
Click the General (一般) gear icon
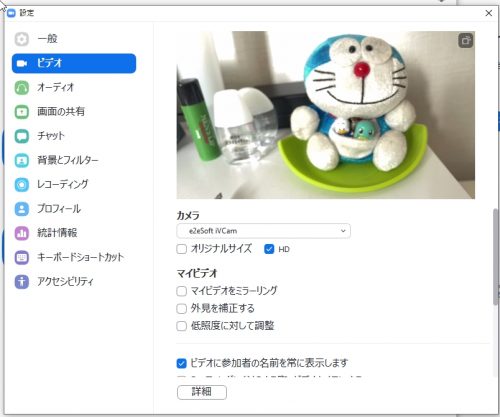(22, 39)
